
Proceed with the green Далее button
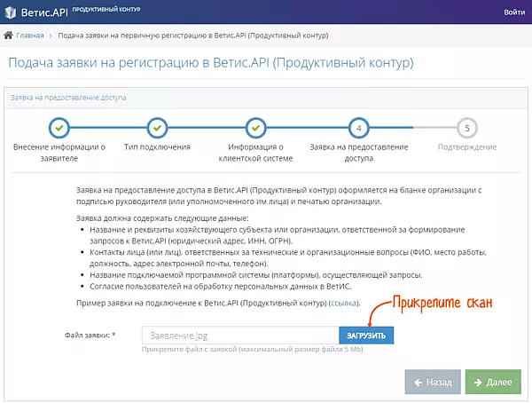493,383
